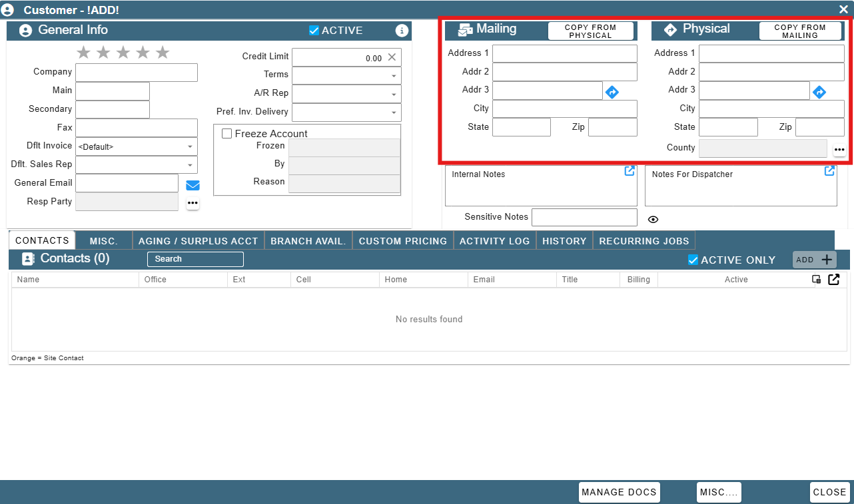
Task: Click the Mailing header mailbox icon
Action: coord(466,29)
